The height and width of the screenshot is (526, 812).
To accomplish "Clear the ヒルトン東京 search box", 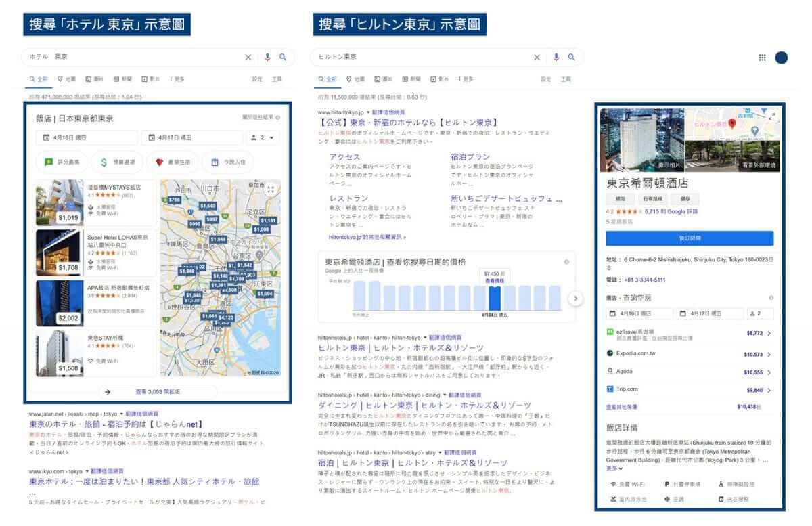I will point(537,58).
